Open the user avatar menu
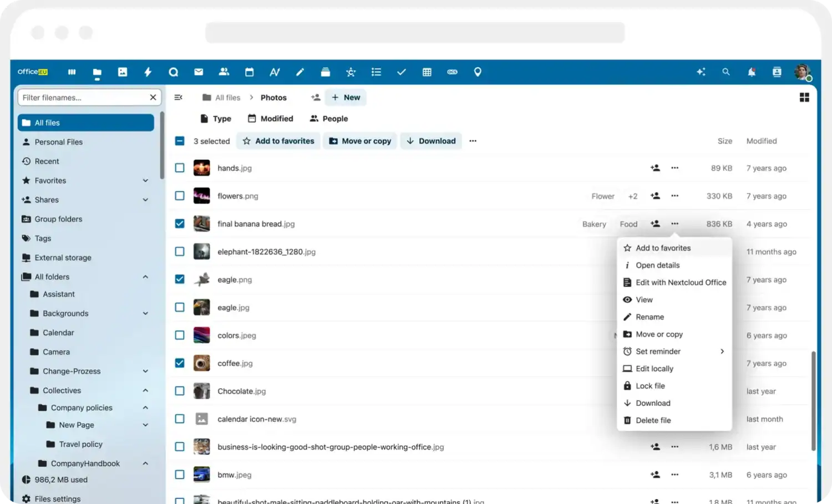This screenshot has height=504, width=832. tap(802, 72)
